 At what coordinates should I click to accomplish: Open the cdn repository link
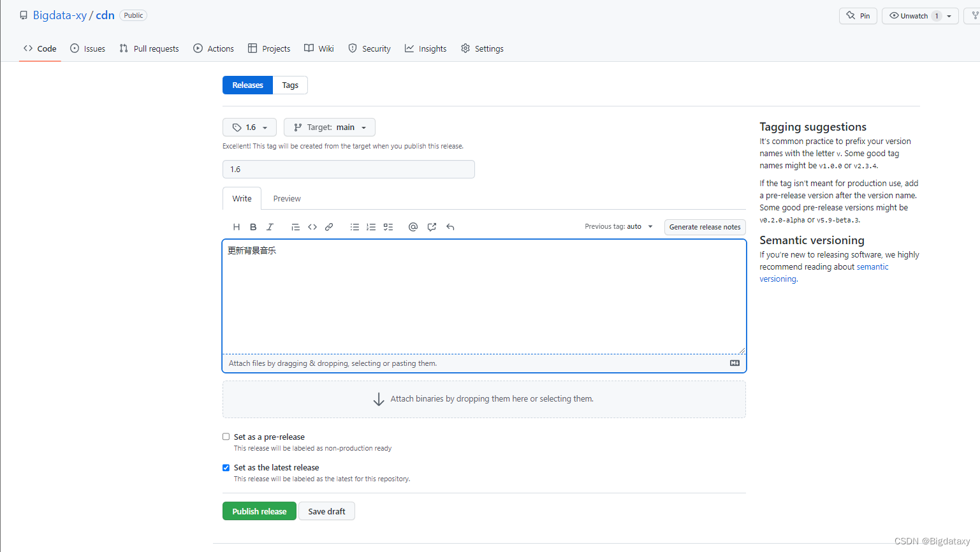point(105,15)
